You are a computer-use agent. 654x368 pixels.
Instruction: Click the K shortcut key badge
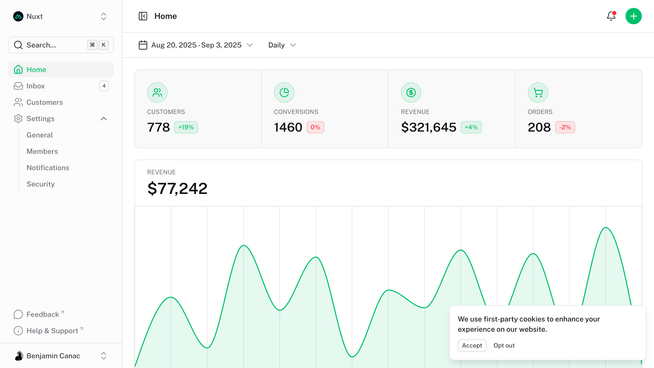click(103, 45)
